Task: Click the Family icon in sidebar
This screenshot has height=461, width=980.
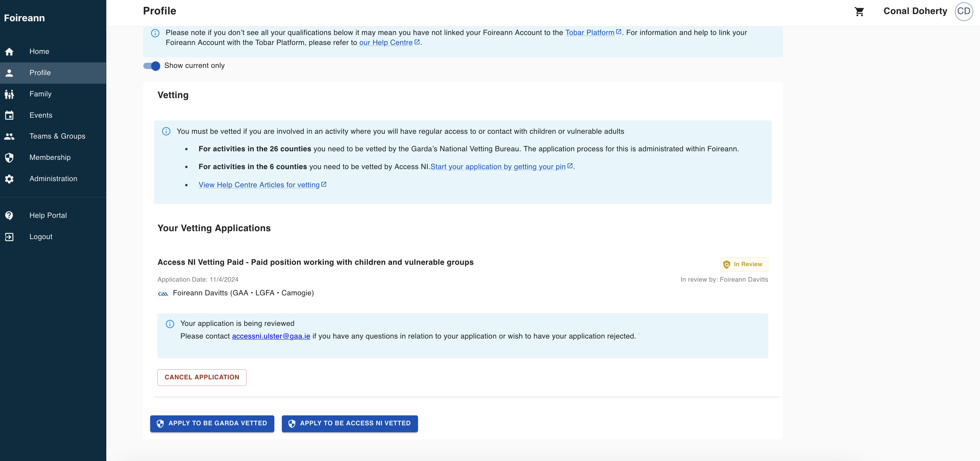Action: (x=9, y=94)
